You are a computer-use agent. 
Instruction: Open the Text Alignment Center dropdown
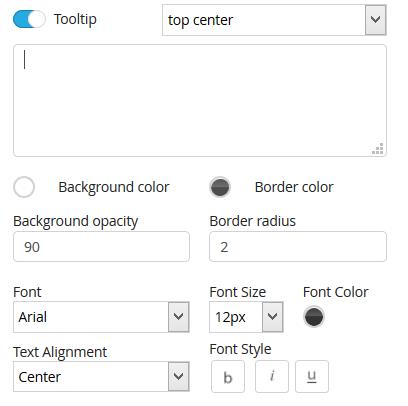tap(101, 377)
